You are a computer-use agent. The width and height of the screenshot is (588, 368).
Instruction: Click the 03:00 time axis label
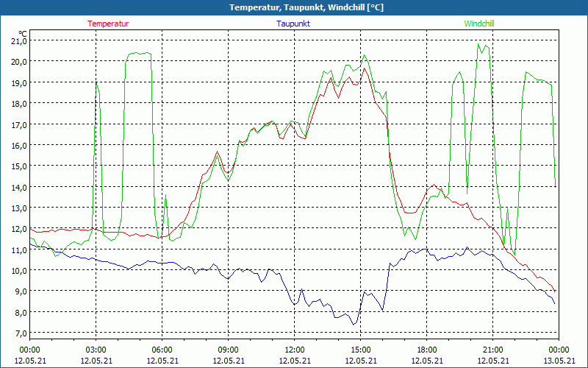pos(96,350)
